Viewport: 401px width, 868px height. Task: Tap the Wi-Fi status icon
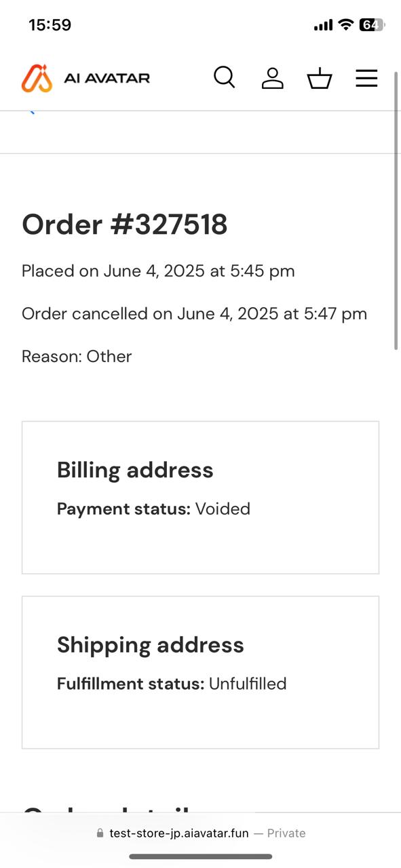(346, 25)
